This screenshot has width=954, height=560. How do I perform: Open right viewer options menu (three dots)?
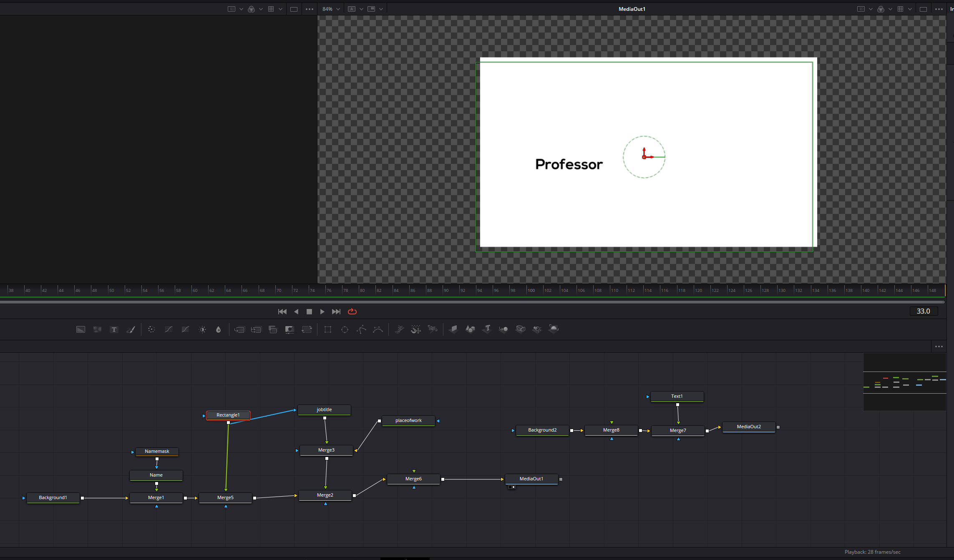[x=939, y=9]
